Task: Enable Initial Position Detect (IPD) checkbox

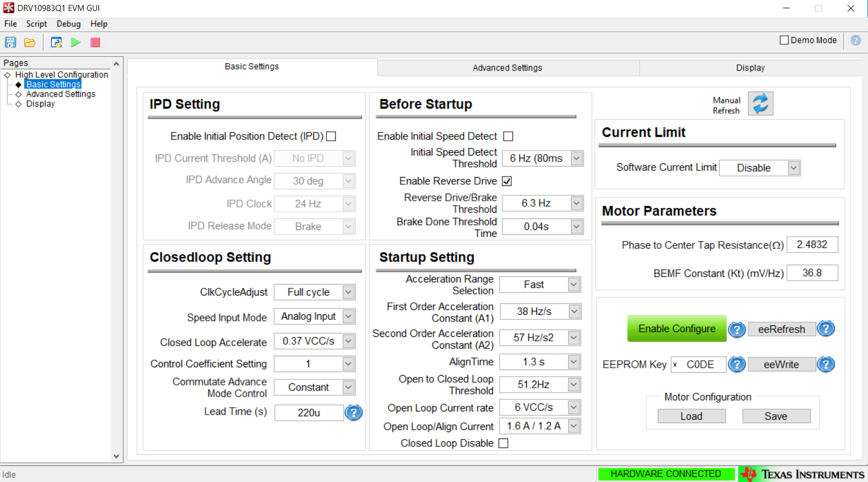Action: [x=331, y=136]
